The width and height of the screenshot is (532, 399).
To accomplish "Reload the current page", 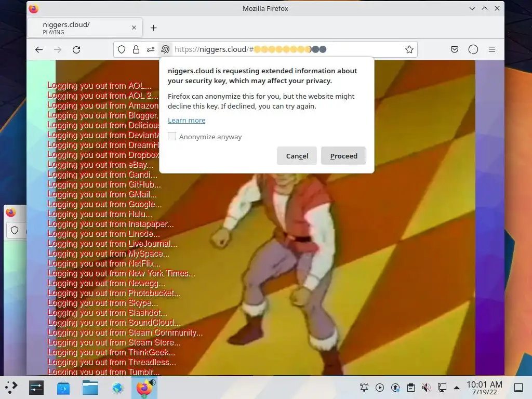I will 77,49.
